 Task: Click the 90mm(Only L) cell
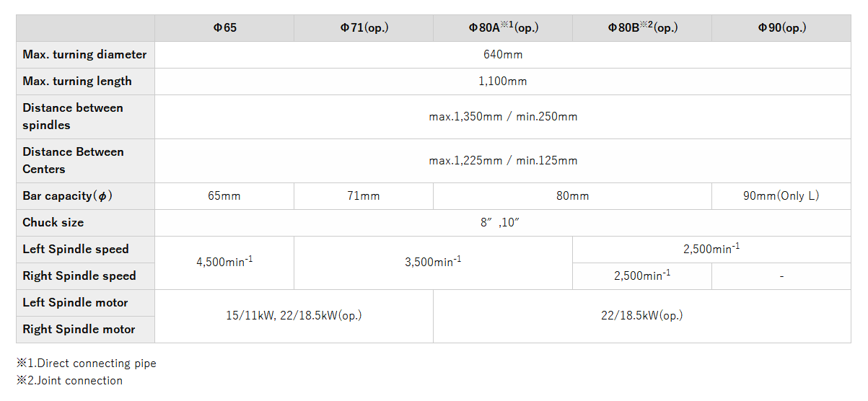coord(781,196)
